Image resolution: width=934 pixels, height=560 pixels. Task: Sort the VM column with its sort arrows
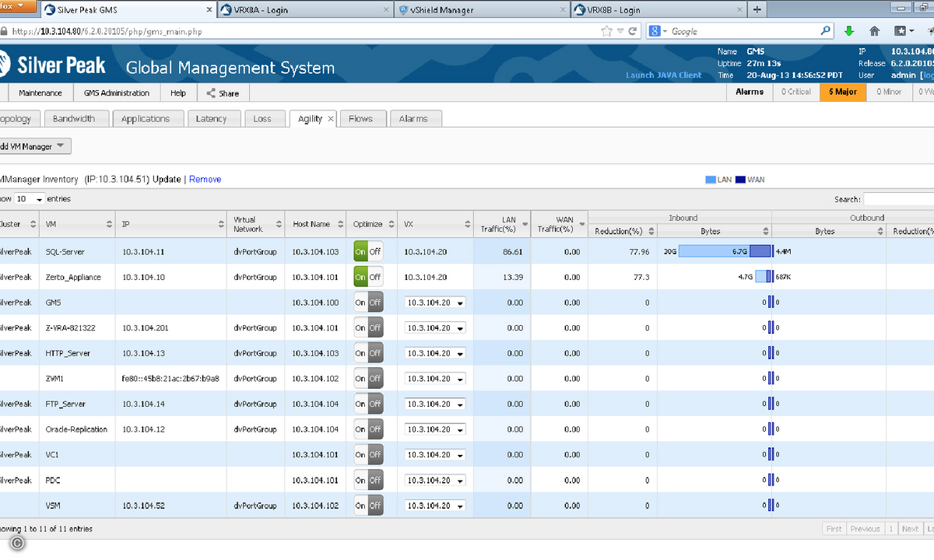tap(110, 224)
